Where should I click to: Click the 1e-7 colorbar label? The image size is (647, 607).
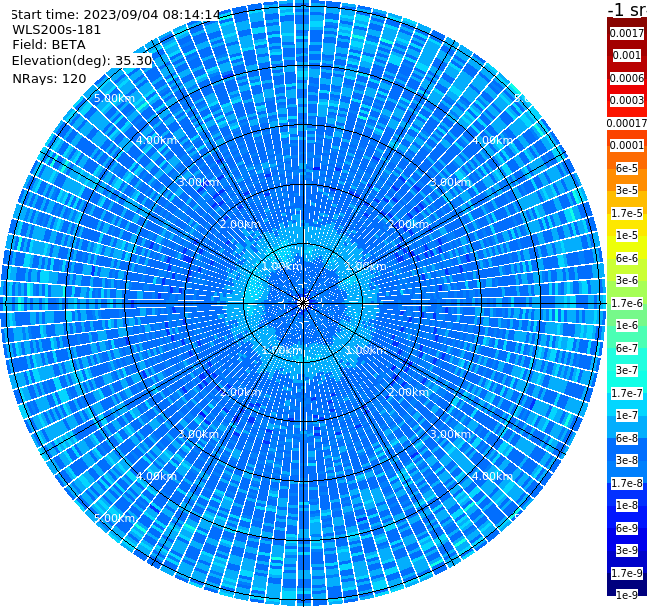click(x=627, y=415)
